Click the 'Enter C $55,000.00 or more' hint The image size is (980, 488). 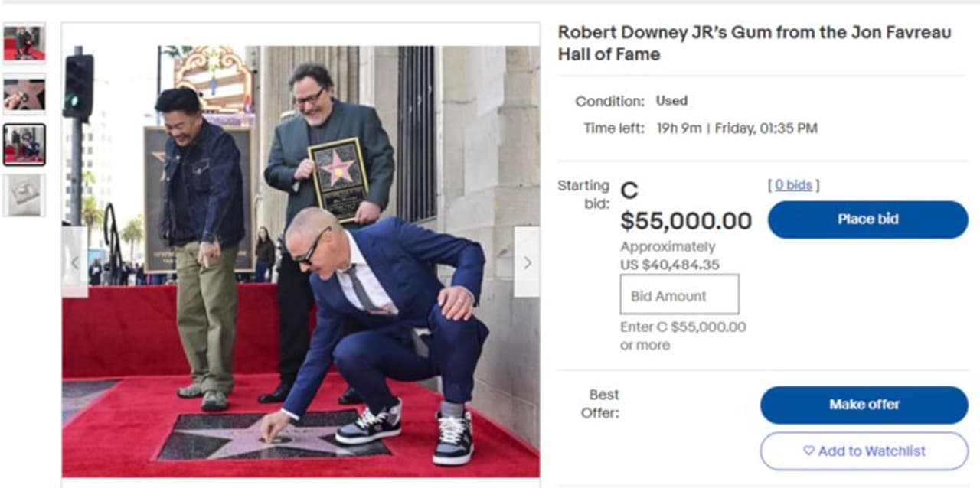pos(682,336)
